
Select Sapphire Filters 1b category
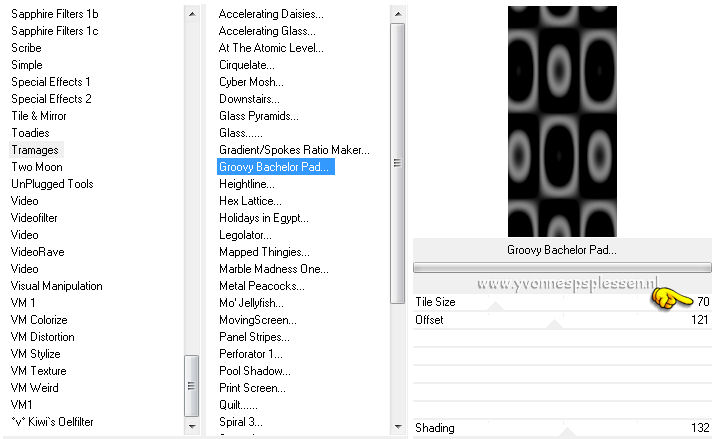(55, 14)
